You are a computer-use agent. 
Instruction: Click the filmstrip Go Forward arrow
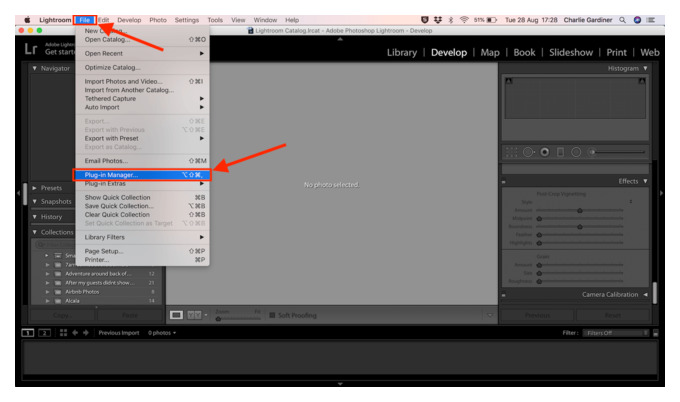click(86, 333)
